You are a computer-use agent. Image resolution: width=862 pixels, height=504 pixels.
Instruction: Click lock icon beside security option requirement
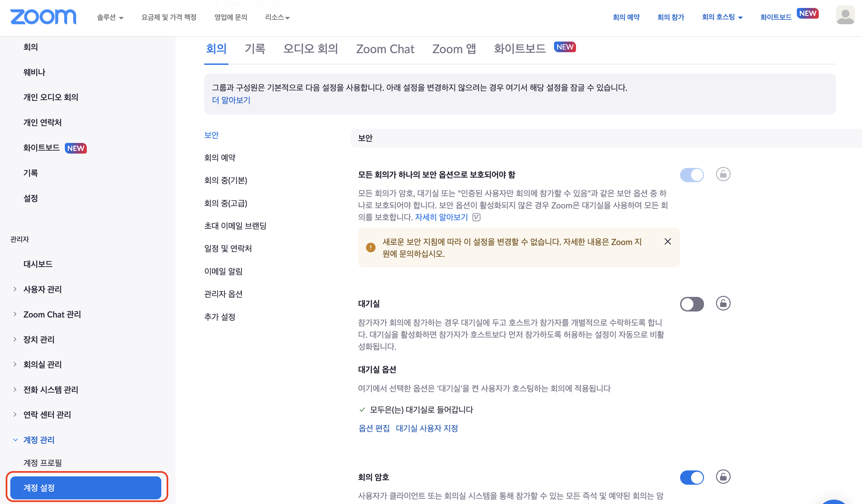[723, 175]
